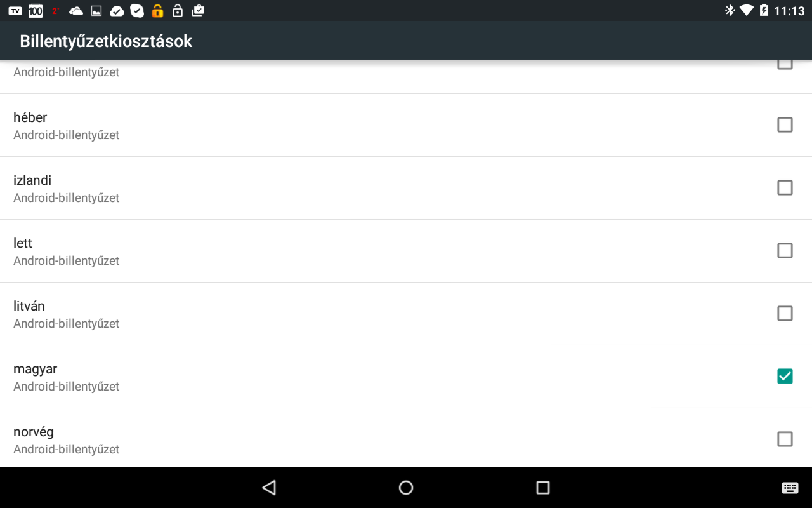Select the litván layout list entry

tap(406, 314)
